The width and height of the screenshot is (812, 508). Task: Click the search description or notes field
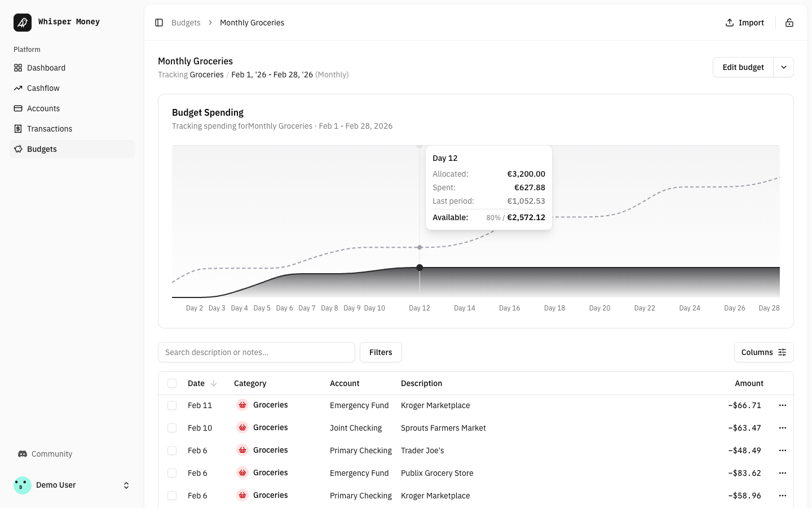[257, 352]
